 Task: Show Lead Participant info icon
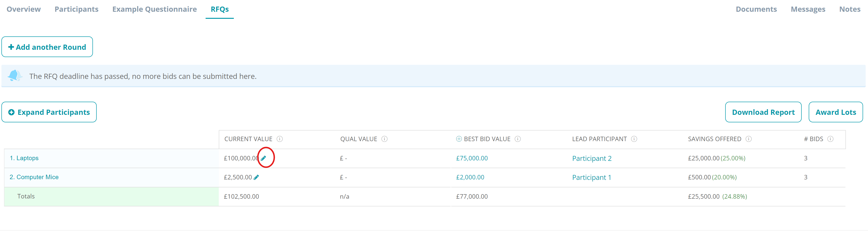click(634, 139)
